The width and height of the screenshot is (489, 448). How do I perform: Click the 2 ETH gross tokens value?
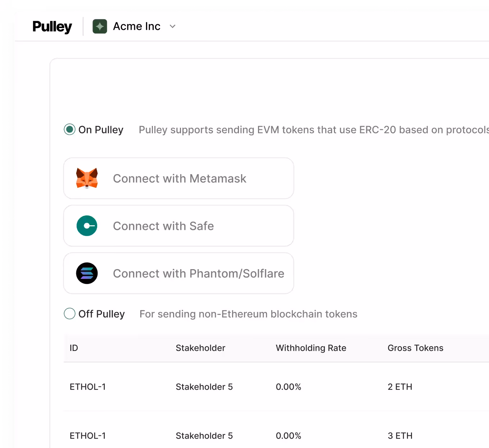pos(400,387)
